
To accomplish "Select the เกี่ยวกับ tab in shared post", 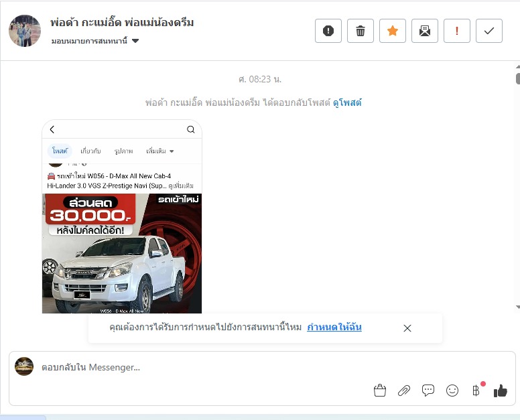I will 90,151.
